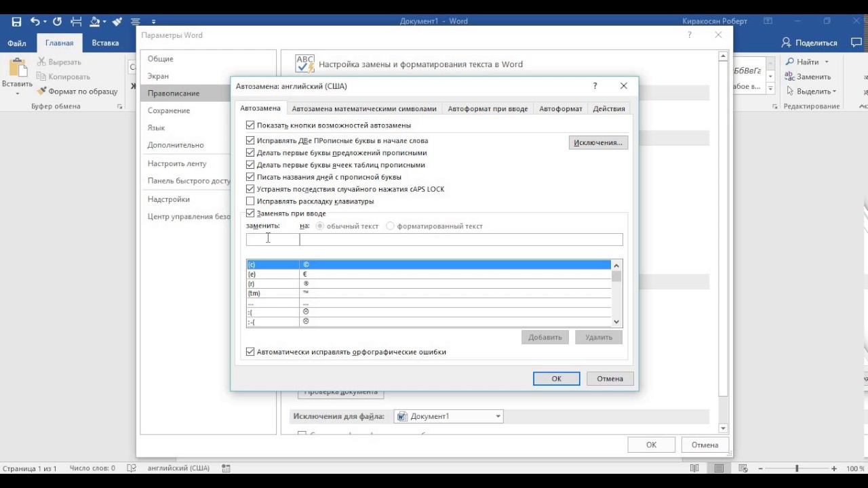
Task: Click the Поделиться person icon
Action: pos(787,43)
